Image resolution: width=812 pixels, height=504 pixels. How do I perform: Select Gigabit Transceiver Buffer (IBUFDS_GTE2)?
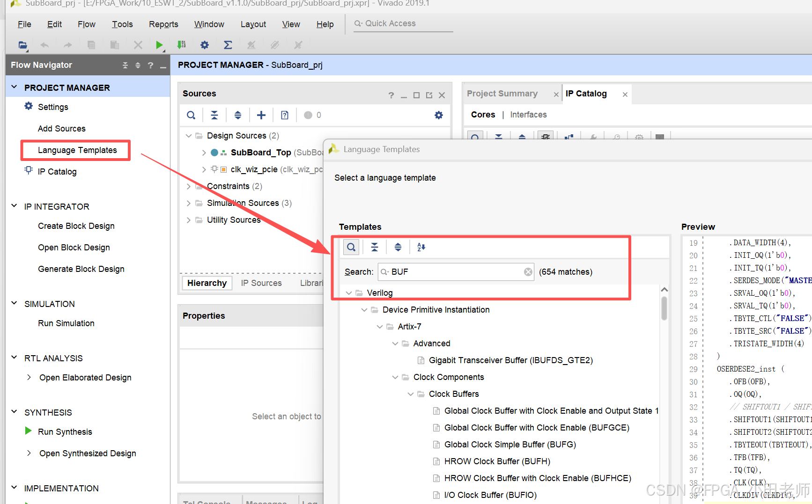point(511,360)
